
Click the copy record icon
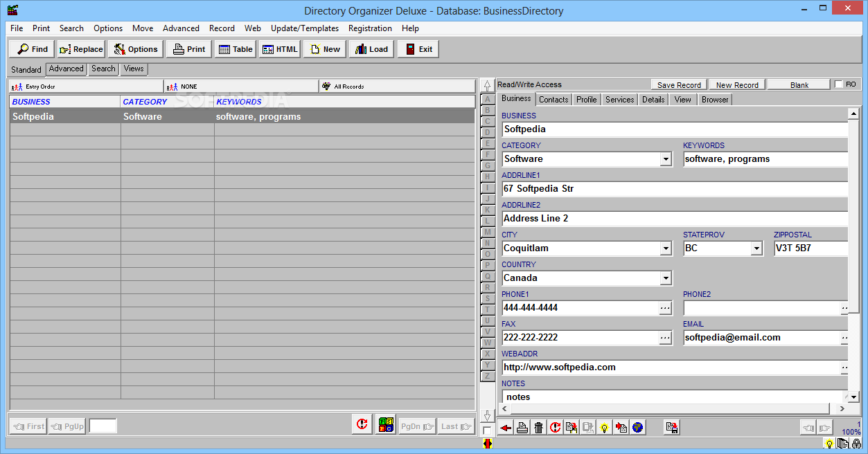[571, 428]
